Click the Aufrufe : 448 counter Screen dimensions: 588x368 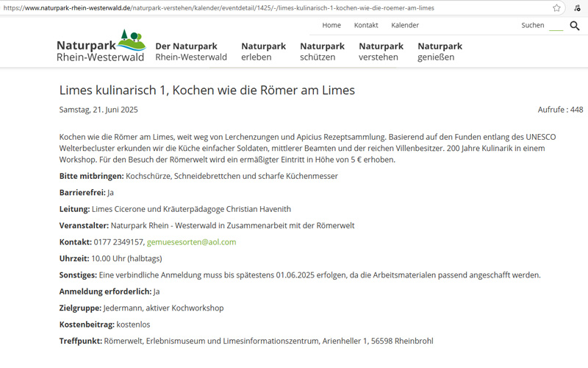point(560,110)
